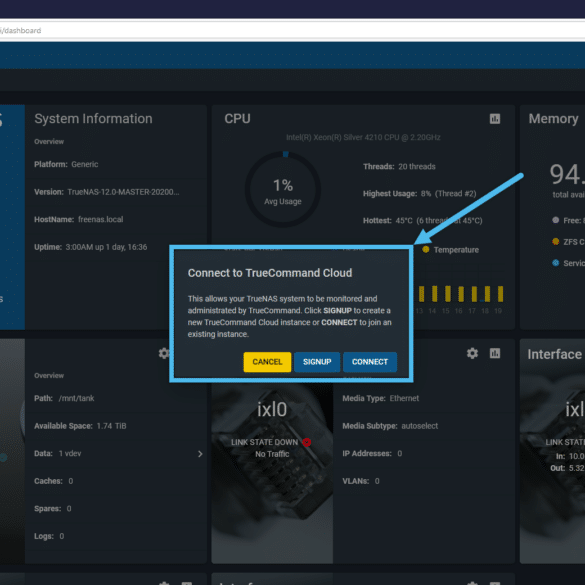Click the blue Services legend dot
Screen dimensions: 585x585
(x=556, y=263)
